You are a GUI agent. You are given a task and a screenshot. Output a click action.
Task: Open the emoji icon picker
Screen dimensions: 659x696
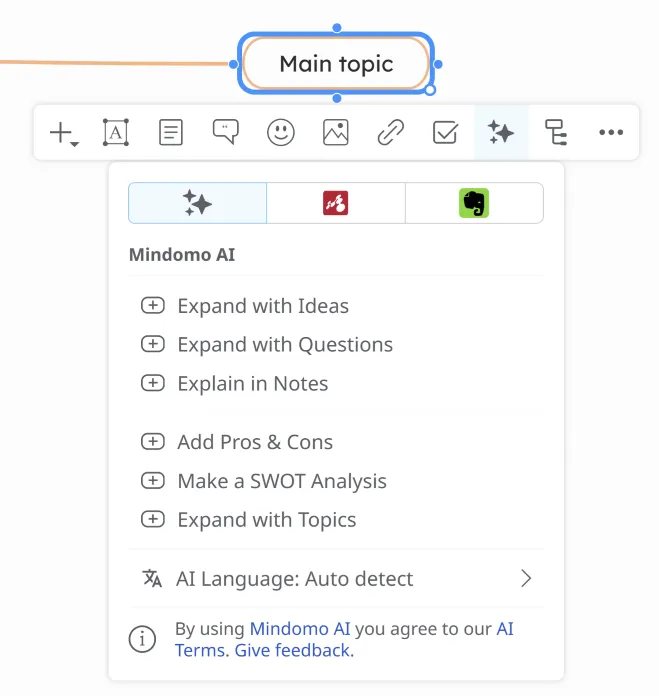[281, 132]
